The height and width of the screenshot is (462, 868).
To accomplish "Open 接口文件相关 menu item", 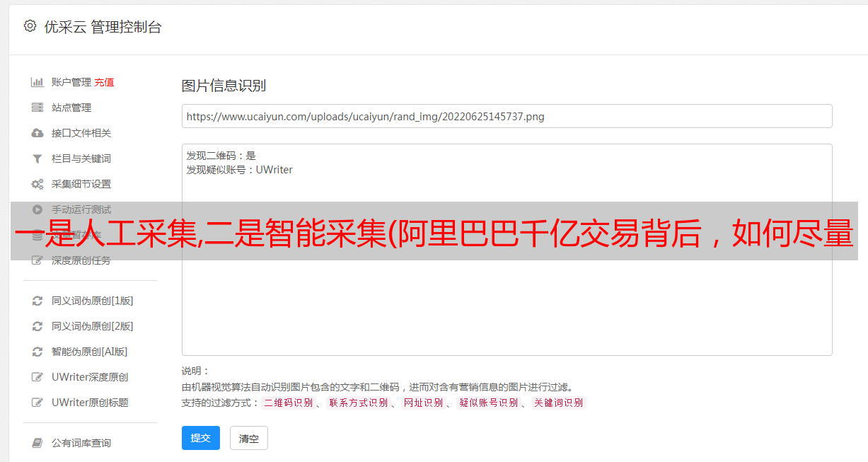I will [81, 133].
